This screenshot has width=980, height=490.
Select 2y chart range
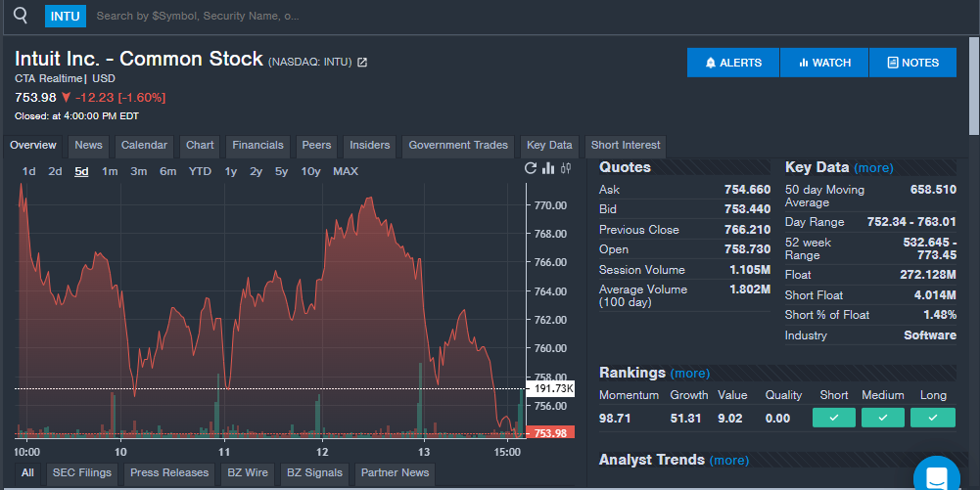pyautogui.click(x=257, y=172)
